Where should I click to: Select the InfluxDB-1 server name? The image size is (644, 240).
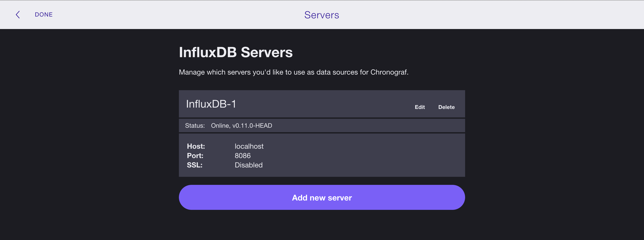click(x=211, y=104)
